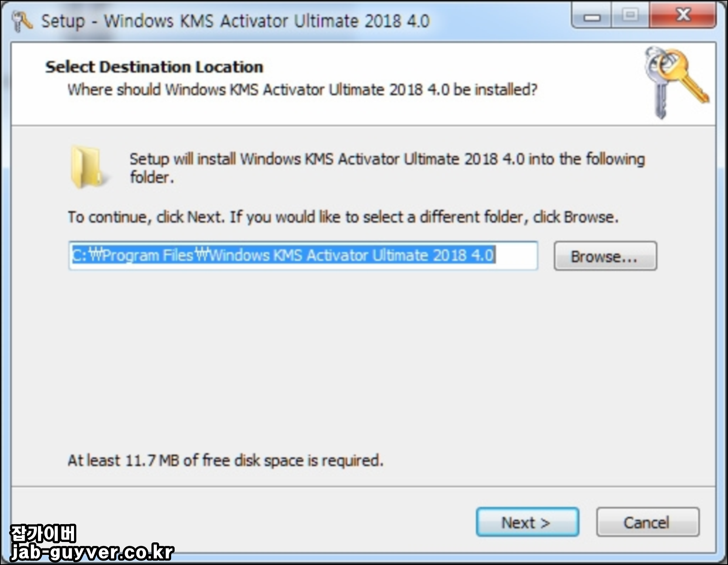Viewport: 728px width, 565px height.
Task: Open the Browse... folder dialog
Action: [605, 256]
